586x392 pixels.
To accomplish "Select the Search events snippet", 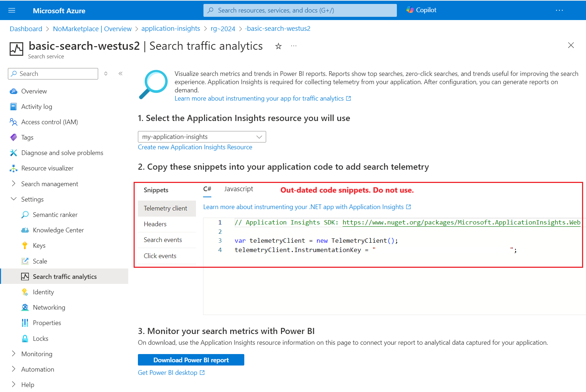I will pos(163,239).
